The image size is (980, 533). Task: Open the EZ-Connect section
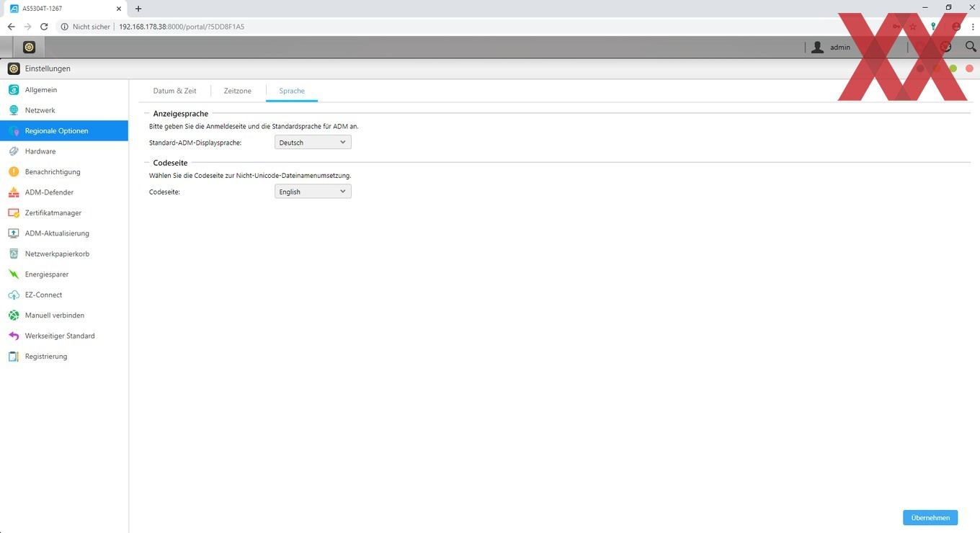[64, 295]
